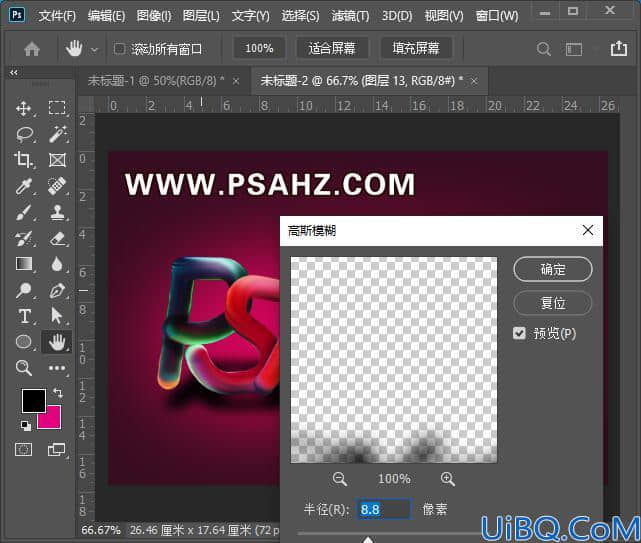The width and height of the screenshot is (641, 543).
Task: Select the Pen tool
Action: pyautogui.click(x=57, y=290)
